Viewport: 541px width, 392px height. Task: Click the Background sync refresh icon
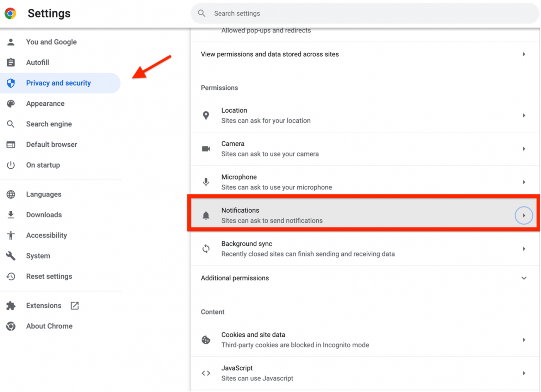(x=206, y=249)
